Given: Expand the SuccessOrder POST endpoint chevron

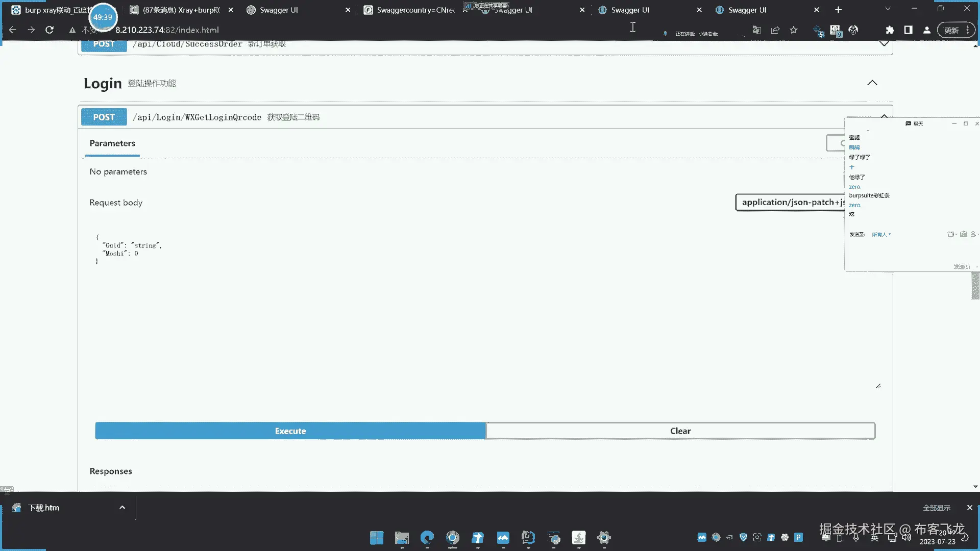Looking at the screenshot, I should [884, 44].
